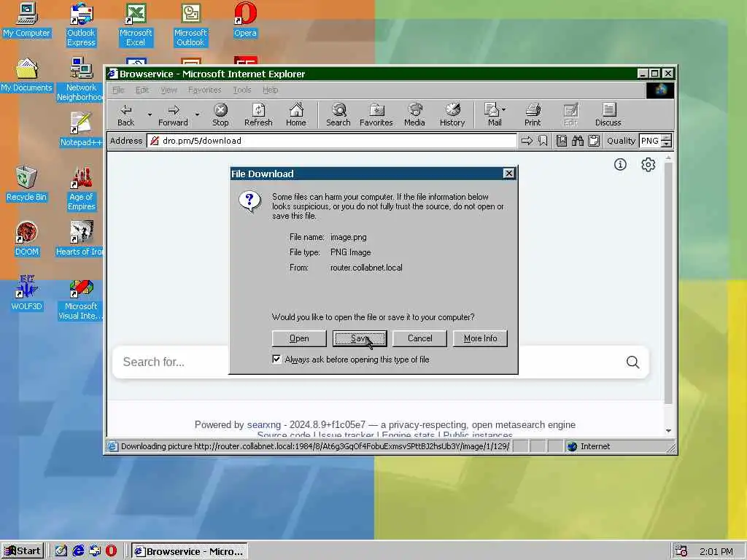Screen dimensions: 747x560
Task: Select the Recycle Bin desktop icon
Action: coord(26,184)
